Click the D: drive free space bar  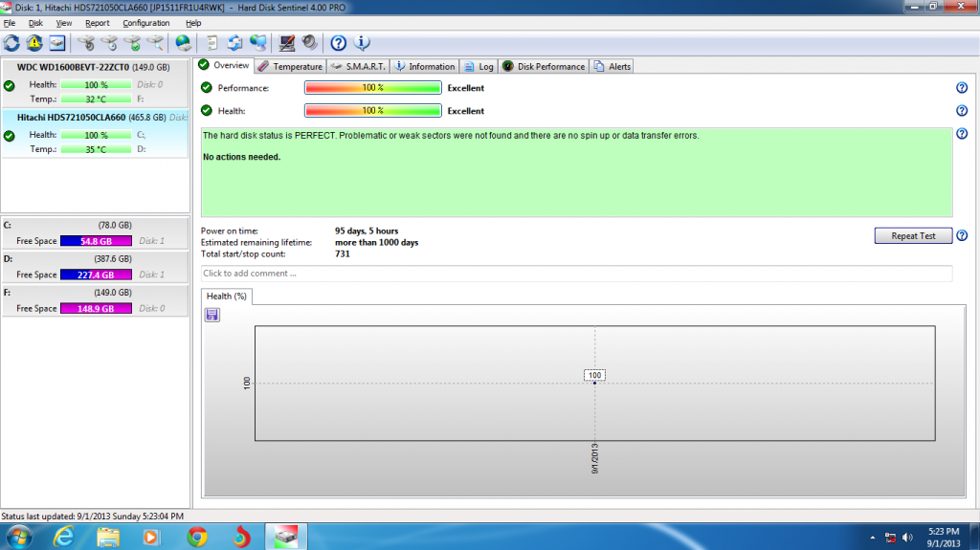click(x=95, y=275)
